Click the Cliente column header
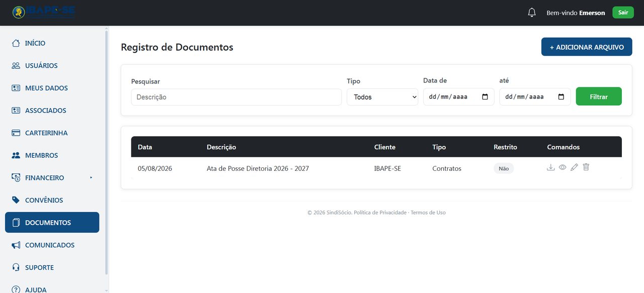The image size is (644, 293). tap(385, 147)
